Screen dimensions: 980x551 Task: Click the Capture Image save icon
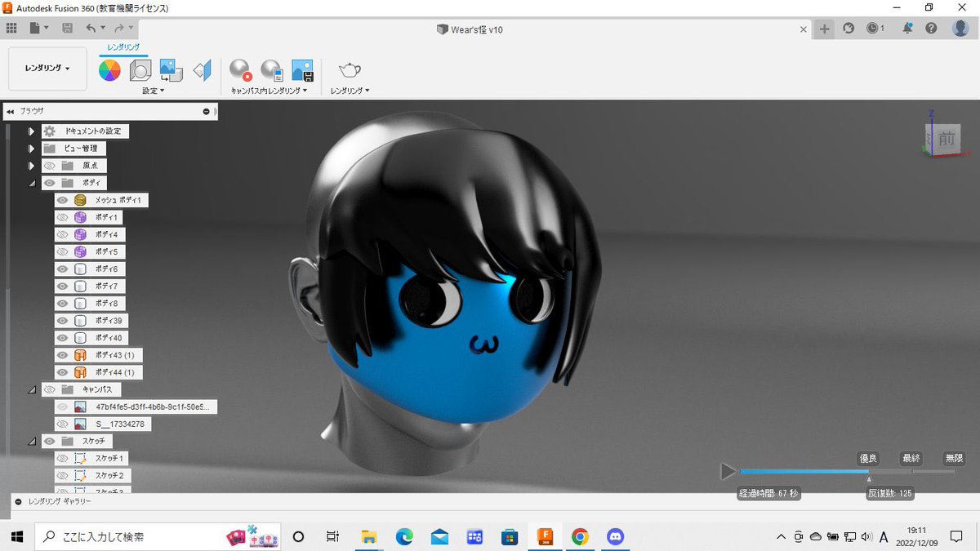[x=302, y=70]
